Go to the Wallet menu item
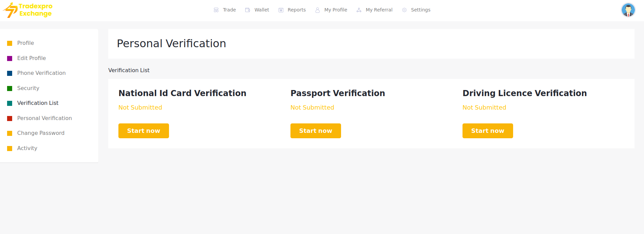Viewport: 644px width, 234px height. pyautogui.click(x=262, y=10)
